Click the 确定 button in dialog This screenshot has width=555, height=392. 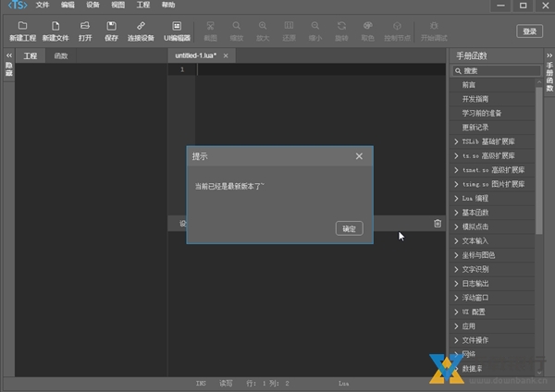tap(349, 228)
